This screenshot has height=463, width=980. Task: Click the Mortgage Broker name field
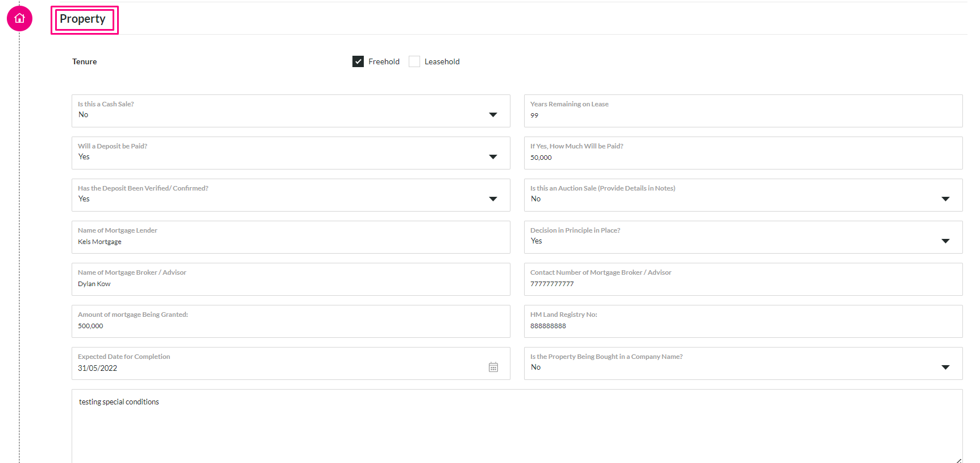290,279
